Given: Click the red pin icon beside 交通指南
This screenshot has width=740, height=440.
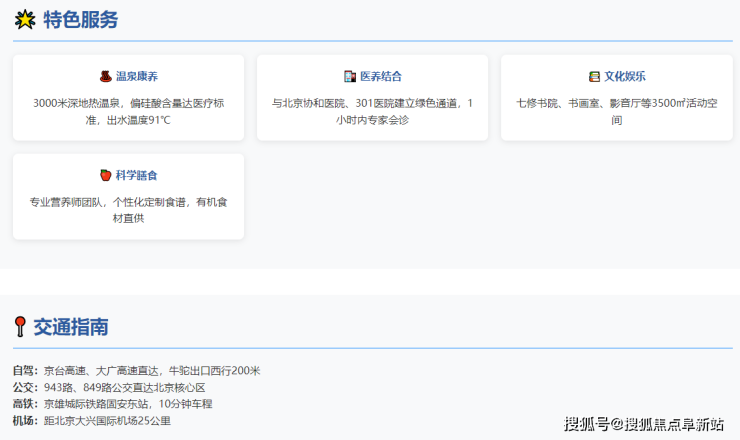Looking at the screenshot, I should 20,327.
